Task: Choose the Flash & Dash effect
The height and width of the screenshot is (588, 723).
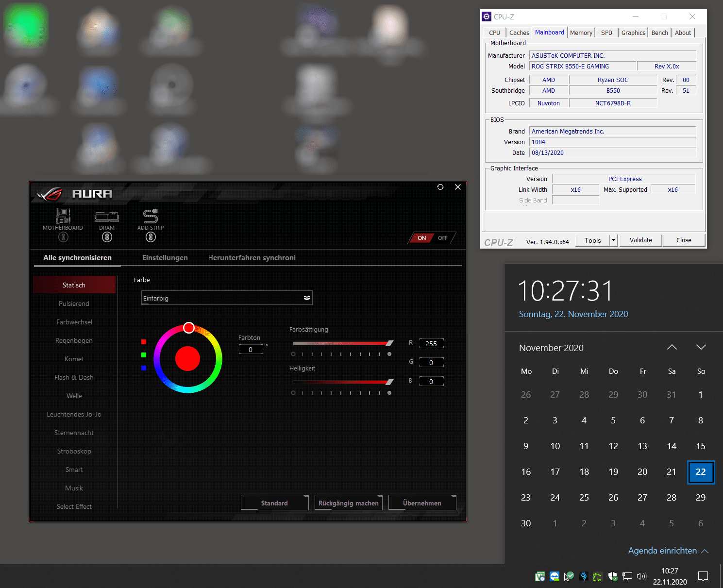Action: (74, 377)
